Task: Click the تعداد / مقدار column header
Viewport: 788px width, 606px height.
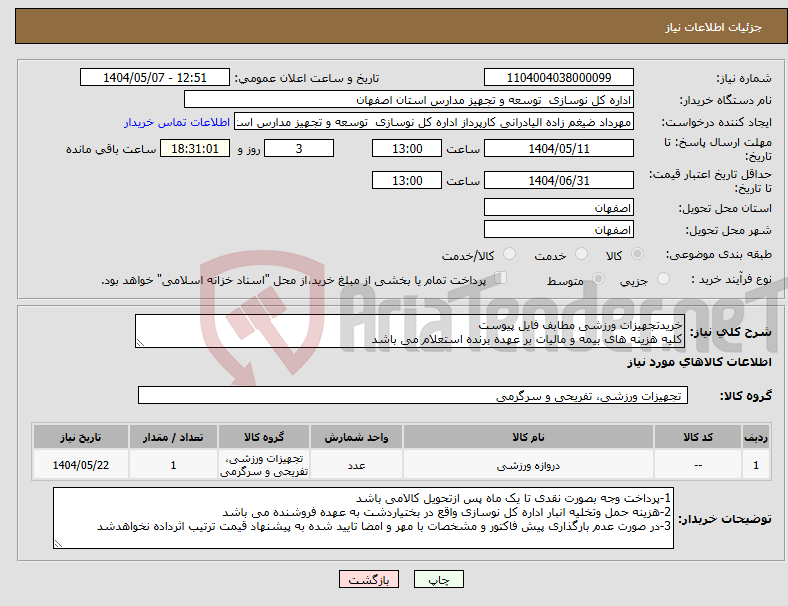Action: tap(173, 437)
